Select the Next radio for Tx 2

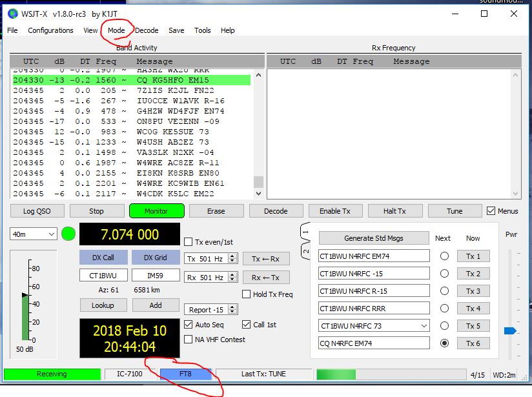[x=444, y=274]
